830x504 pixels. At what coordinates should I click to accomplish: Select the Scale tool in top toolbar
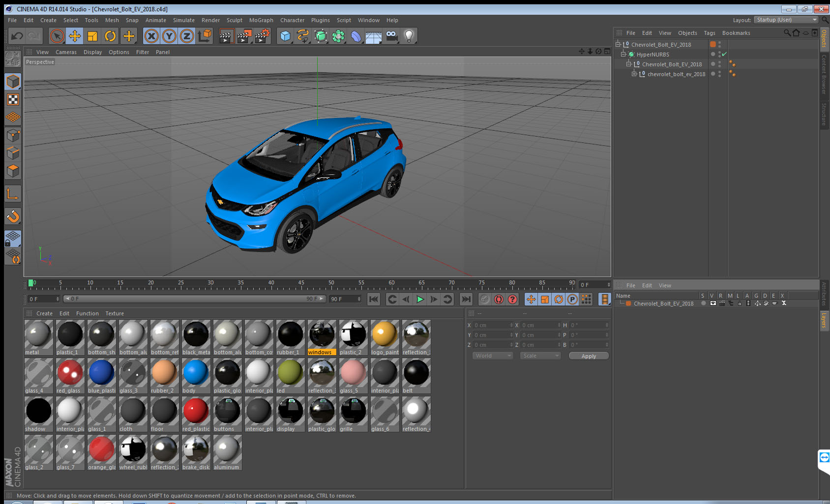[x=92, y=36]
